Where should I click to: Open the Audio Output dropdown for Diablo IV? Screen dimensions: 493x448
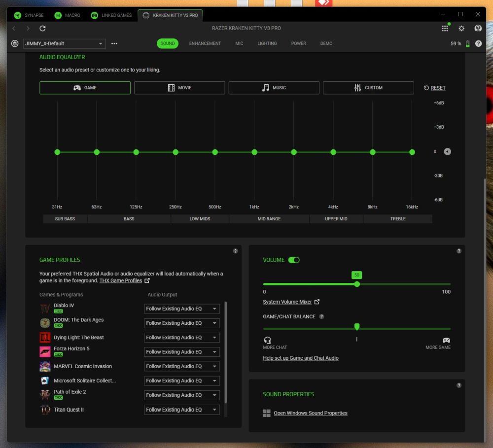click(x=181, y=309)
